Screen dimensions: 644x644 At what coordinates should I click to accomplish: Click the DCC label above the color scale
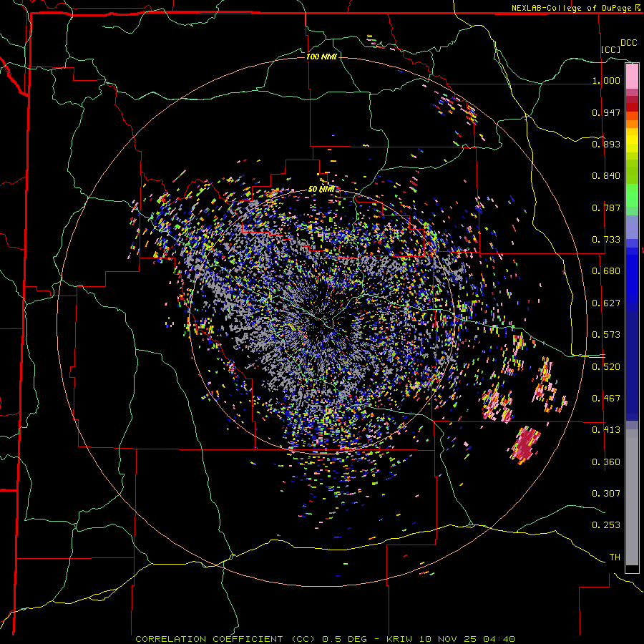point(628,43)
